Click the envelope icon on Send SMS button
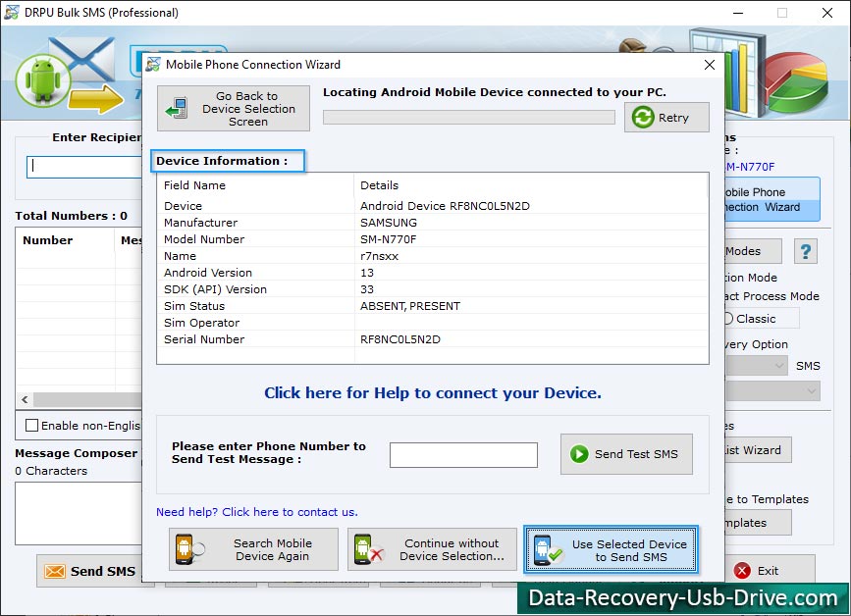This screenshot has width=851, height=616. (x=53, y=570)
